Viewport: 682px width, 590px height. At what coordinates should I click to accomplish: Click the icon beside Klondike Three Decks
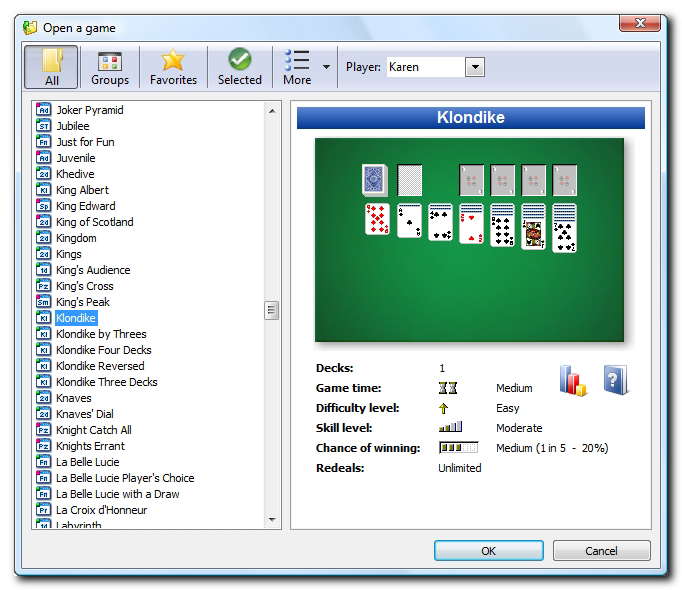click(43, 382)
